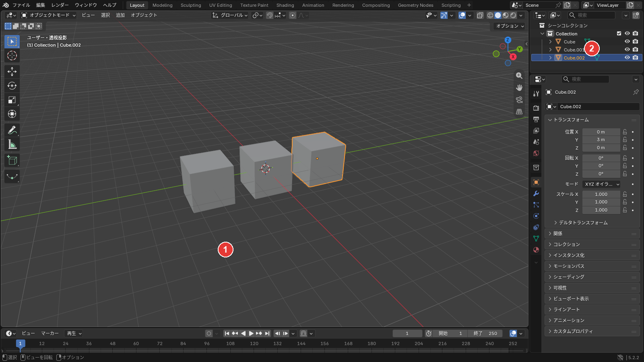Viewport: 644px width, 362px height.
Task: Open the Physics properties tab icon
Action: (536, 216)
